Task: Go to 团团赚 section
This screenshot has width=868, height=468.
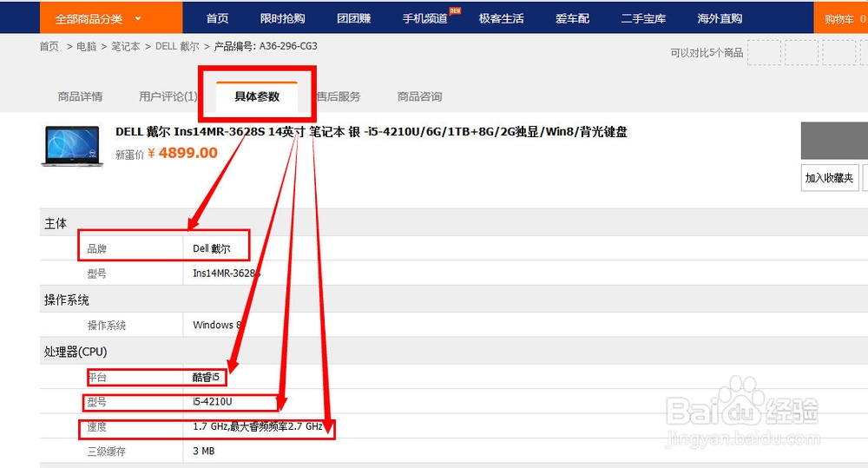Action: tap(354, 19)
